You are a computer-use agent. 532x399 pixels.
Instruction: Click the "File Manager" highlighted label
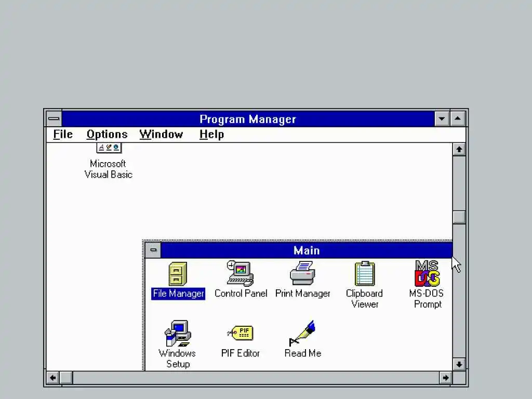(x=178, y=294)
